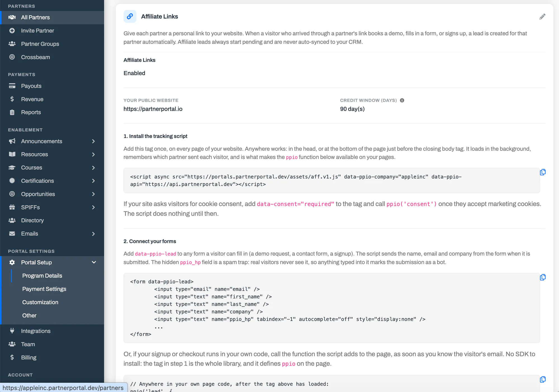Collapse the Portal Setup section chevron
The image size is (559, 392).
(94, 263)
